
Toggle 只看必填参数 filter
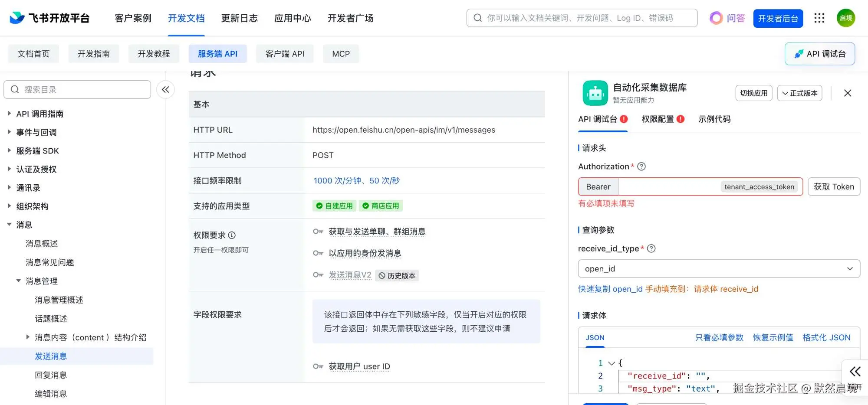tap(719, 337)
